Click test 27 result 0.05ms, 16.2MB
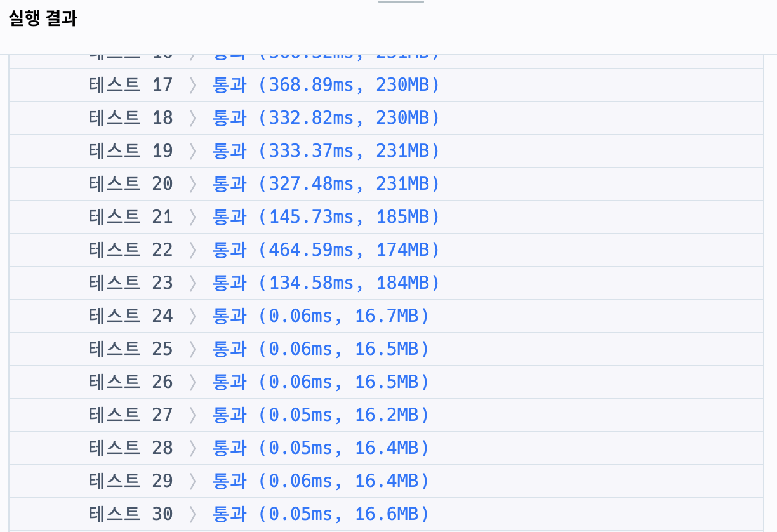The image size is (777, 532). coord(321,415)
